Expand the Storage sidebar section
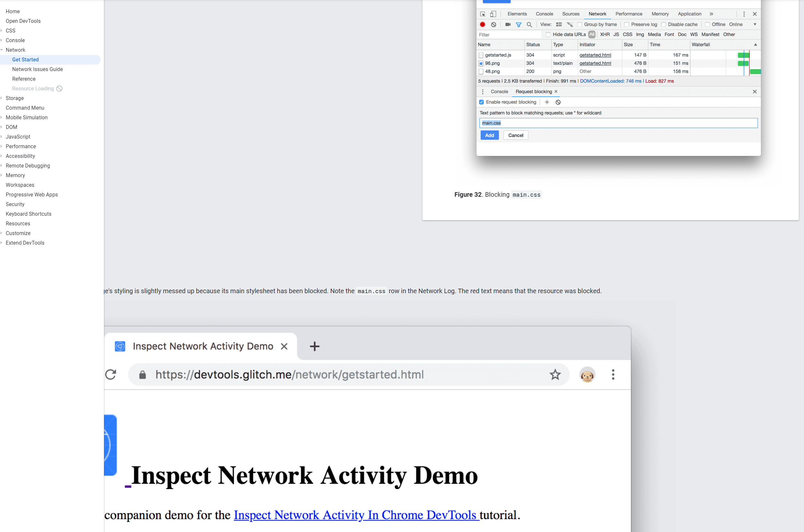Screen dimensions: 804x532 14,98
